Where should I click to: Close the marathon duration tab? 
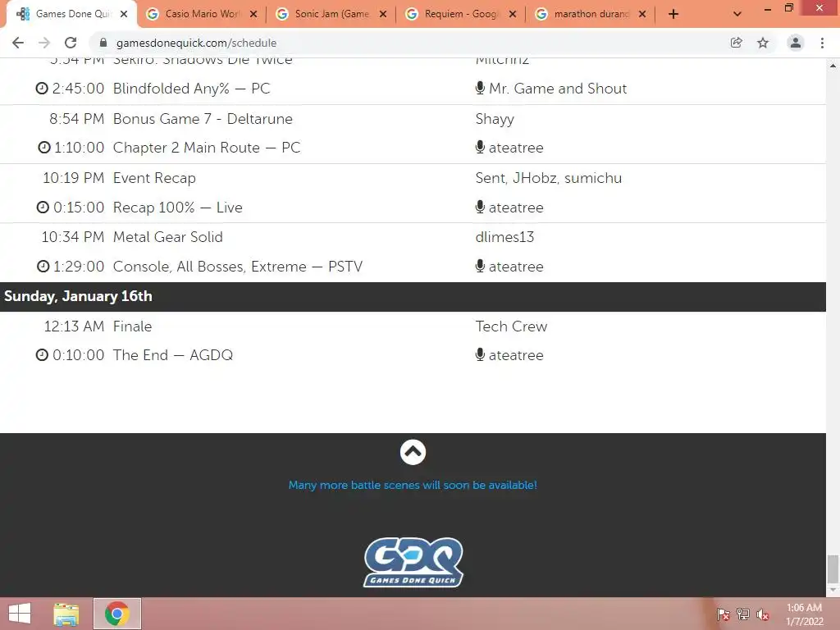(x=642, y=15)
